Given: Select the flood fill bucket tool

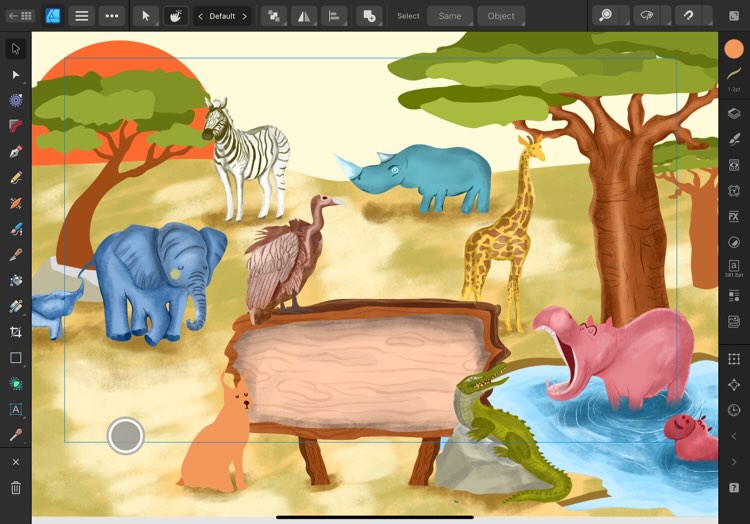Looking at the screenshot, I should (16, 281).
